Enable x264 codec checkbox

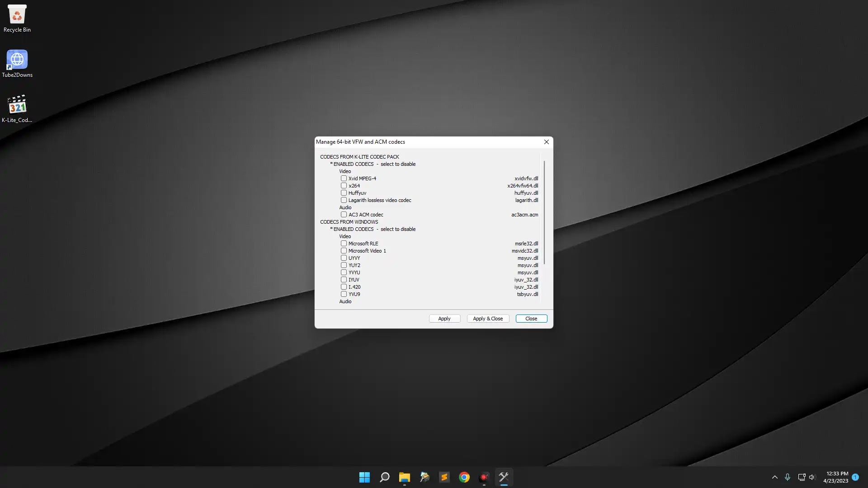point(344,185)
